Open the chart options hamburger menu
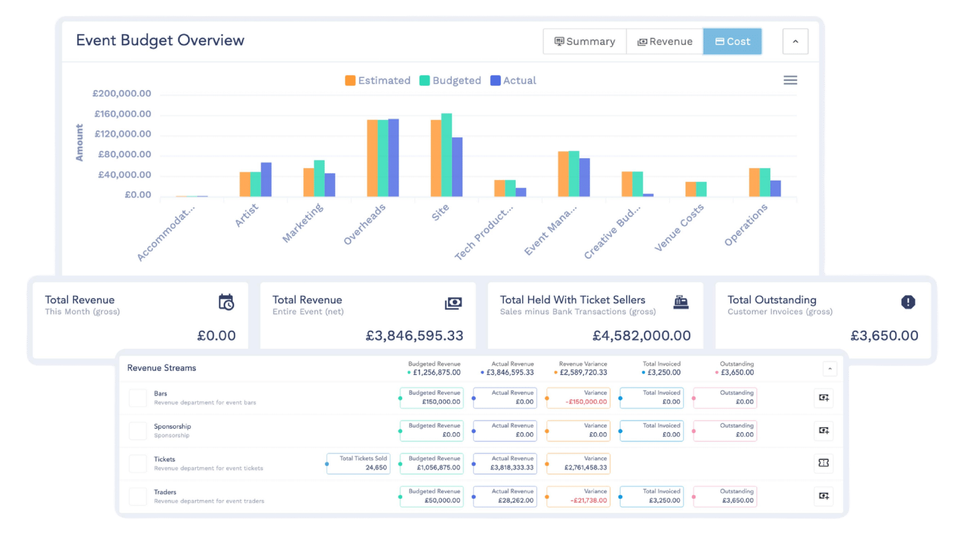This screenshot has width=980, height=551. (x=789, y=80)
